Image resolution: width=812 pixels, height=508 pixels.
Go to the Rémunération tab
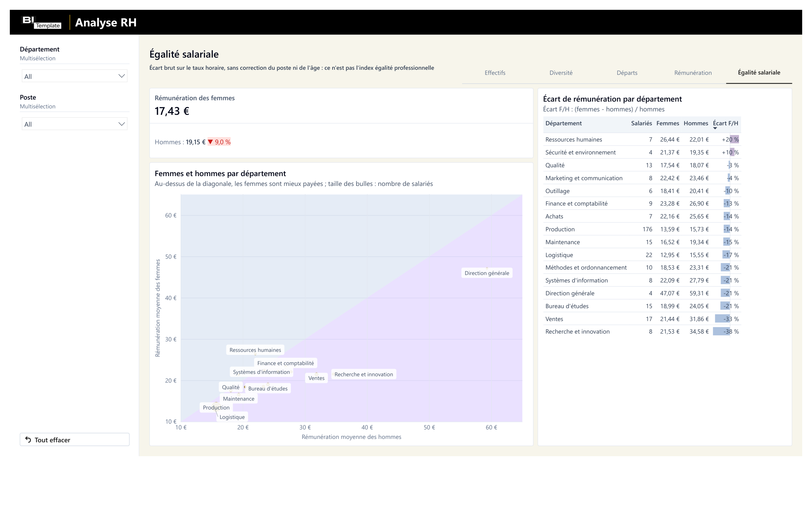(693, 73)
